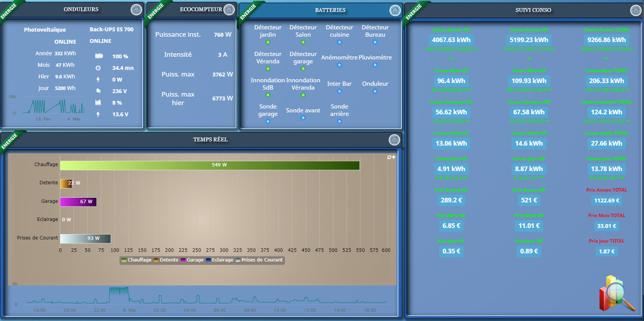Open home icon in ONDULEURS panel header

coord(136,10)
